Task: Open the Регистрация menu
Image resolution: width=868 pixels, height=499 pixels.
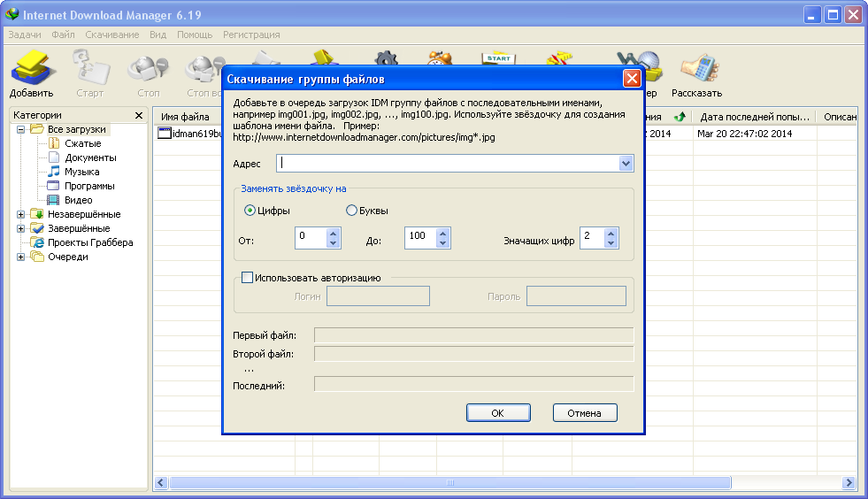Action: tap(251, 35)
